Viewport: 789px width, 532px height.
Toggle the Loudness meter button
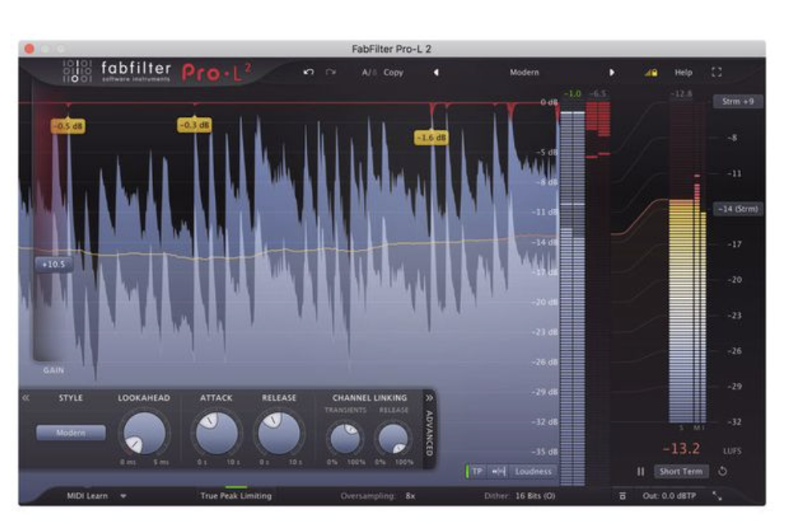click(533, 472)
